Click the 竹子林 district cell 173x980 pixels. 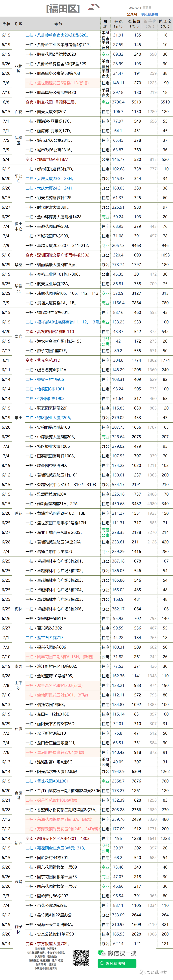pyautogui.click(x=18, y=929)
